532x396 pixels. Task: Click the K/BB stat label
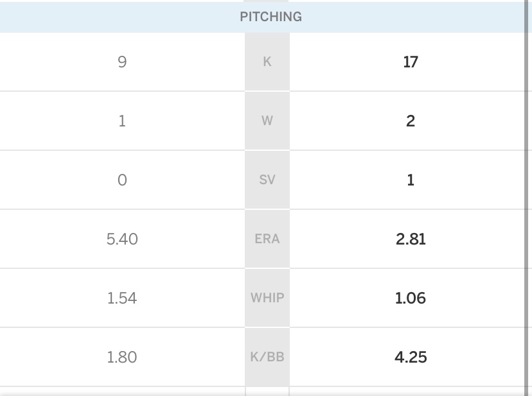coord(267,357)
